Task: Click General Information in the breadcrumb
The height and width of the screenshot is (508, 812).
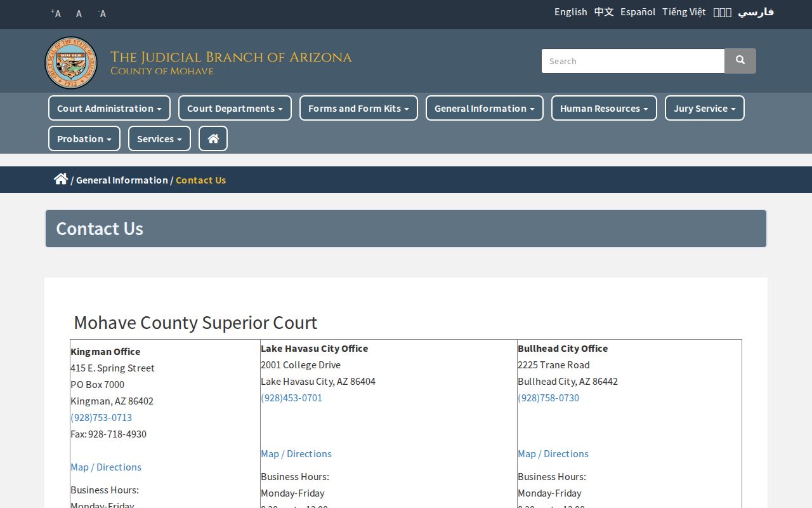Action: (x=122, y=180)
